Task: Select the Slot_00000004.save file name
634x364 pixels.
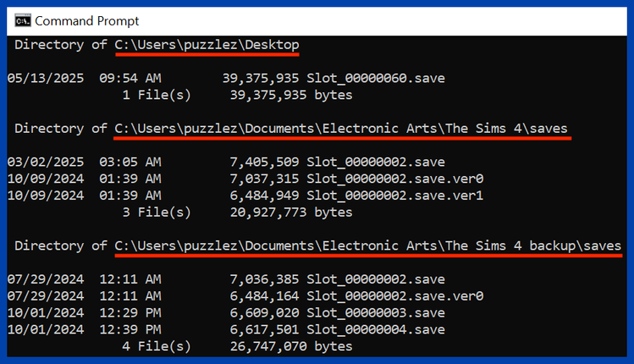Action: pyautogui.click(x=376, y=328)
